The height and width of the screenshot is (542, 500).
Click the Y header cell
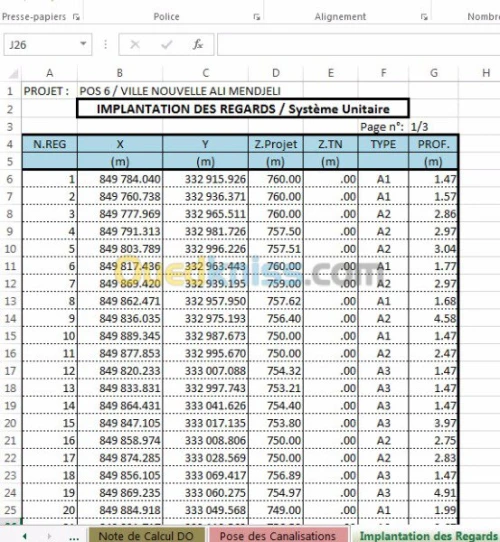[x=205, y=144]
